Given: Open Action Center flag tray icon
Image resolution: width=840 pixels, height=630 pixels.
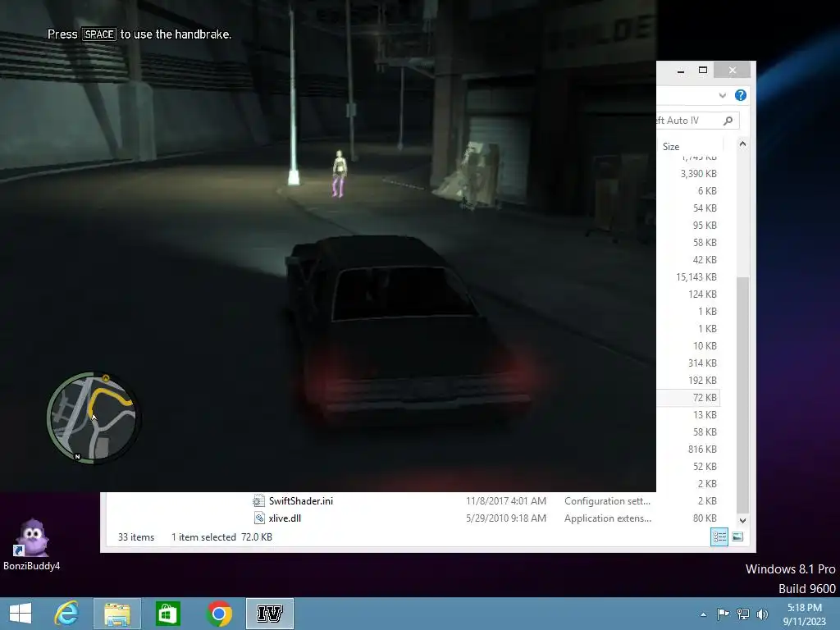Looking at the screenshot, I should point(723,614).
